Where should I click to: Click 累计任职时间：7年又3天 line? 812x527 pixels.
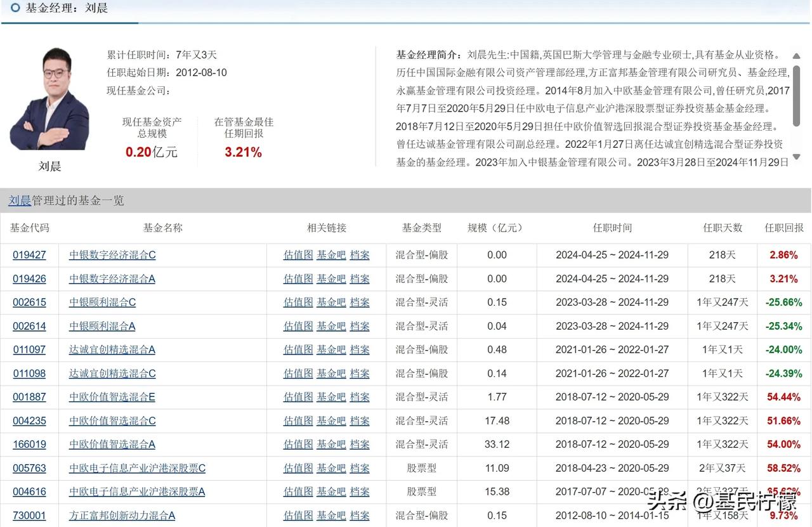(x=162, y=55)
